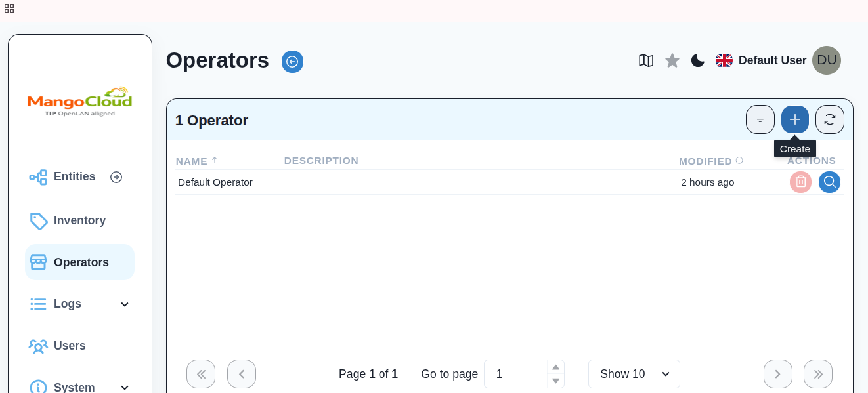Click the favorites star icon
868x393 pixels.
(672, 60)
